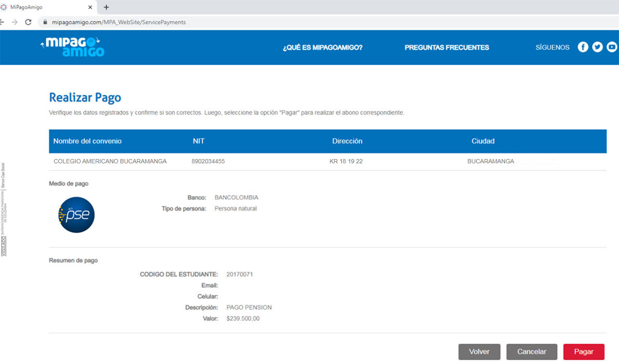Screen dimensions: 619x364
Task: Open the YouTube social icon
Action: (612, 47)
